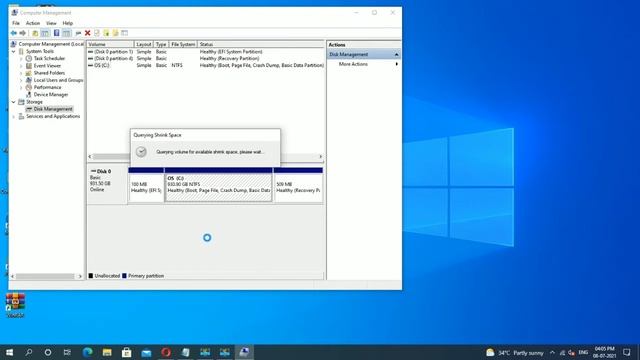Click the red X delete toolbar icon

click(x=87, y=33)
